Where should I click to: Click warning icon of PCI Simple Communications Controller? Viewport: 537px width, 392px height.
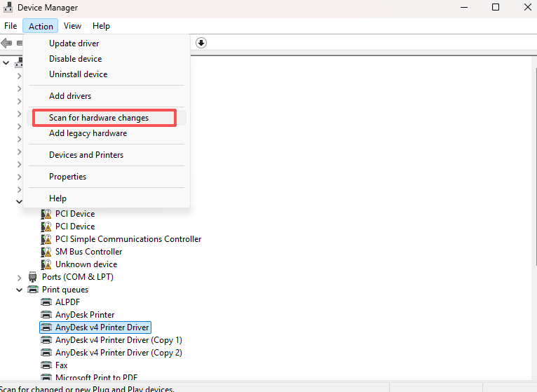click(x=46, y=239)
